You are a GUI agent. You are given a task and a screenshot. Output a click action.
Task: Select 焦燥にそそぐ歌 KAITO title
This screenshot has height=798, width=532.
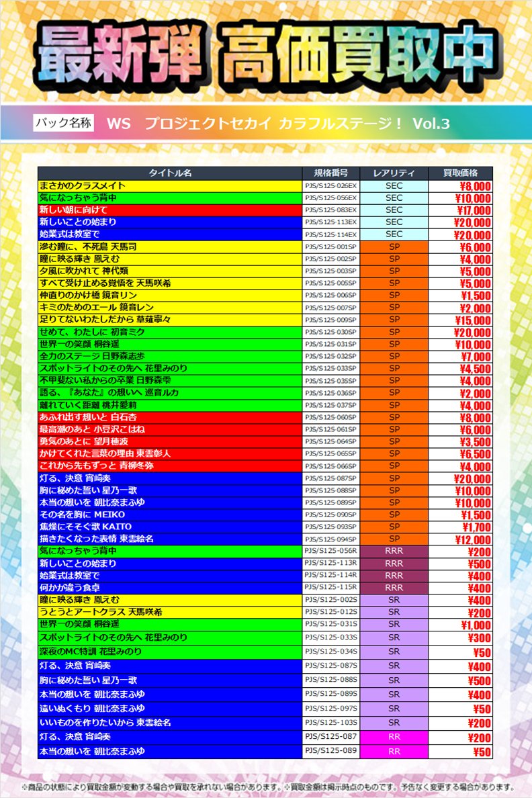coord(85,527)
